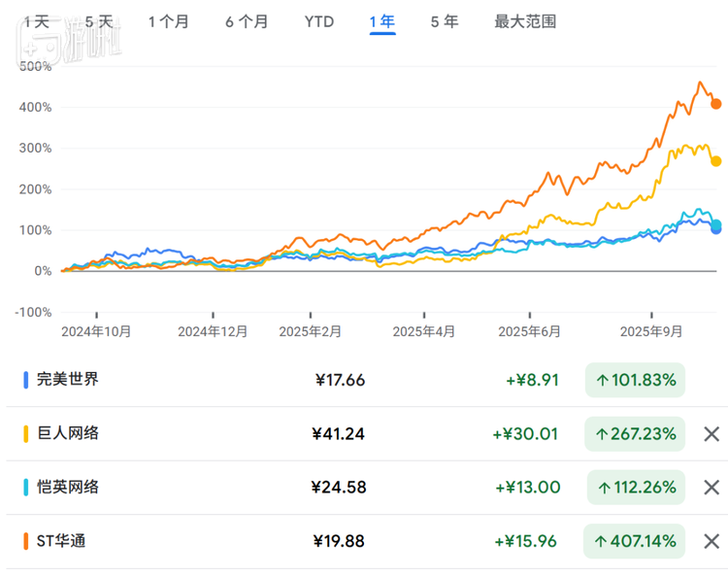Remove 巨人网络 from the comparison
This screenshot has height=577, width=728.
coord(711,433)
